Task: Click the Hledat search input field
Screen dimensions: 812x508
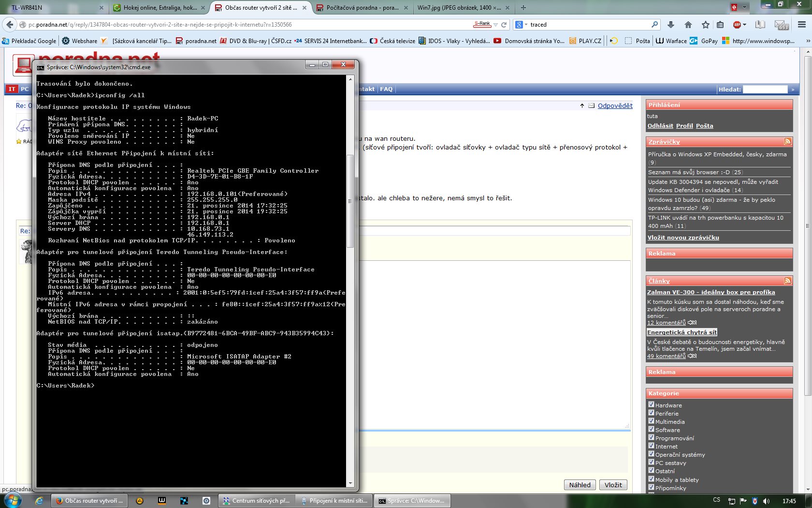Action: coord(765,90)
